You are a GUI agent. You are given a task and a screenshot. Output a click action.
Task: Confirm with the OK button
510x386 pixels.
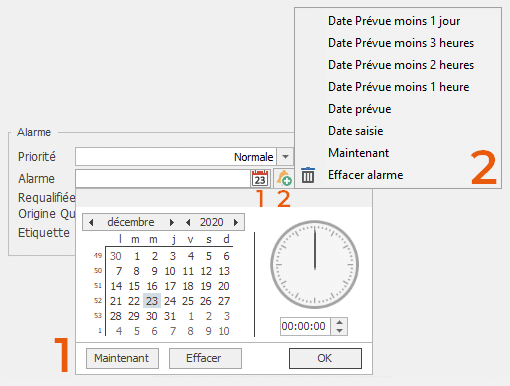[325, 358]
